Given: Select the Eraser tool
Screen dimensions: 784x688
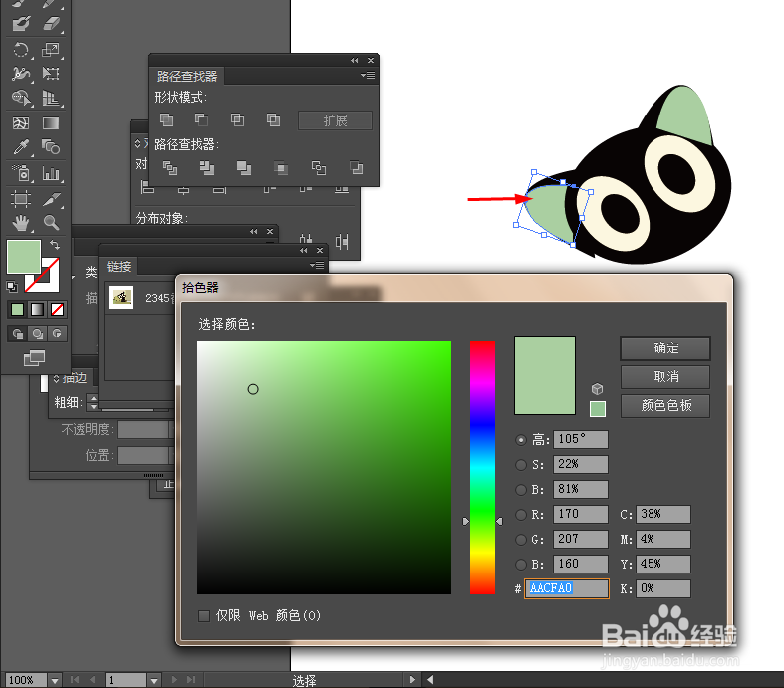Looking at the screenshot, I should coord(51,23).
